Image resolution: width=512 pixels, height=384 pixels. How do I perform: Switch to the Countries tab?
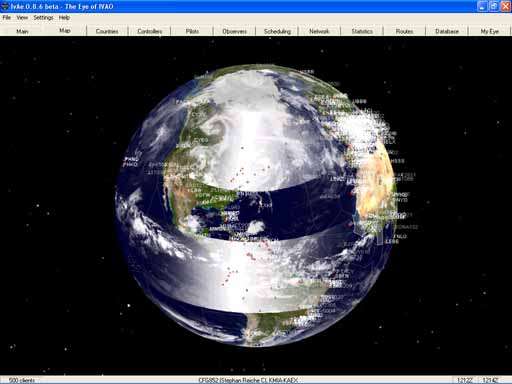click(107, 31)
